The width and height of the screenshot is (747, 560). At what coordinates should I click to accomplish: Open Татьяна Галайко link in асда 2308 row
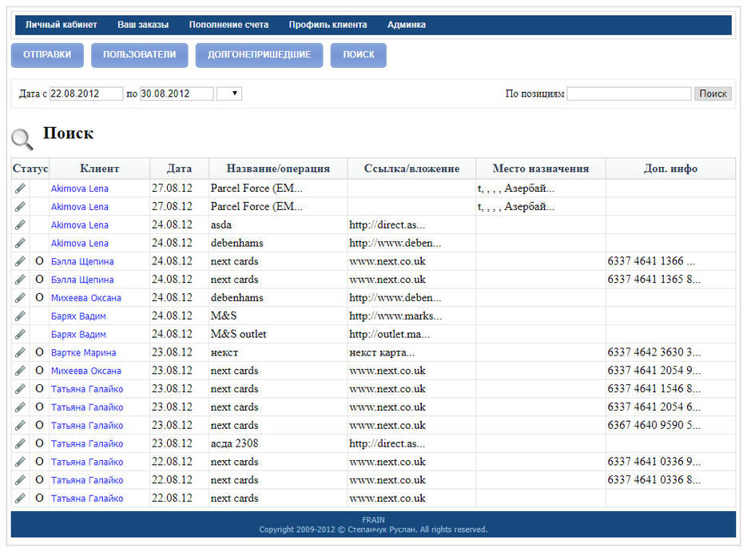coord(87,444)
